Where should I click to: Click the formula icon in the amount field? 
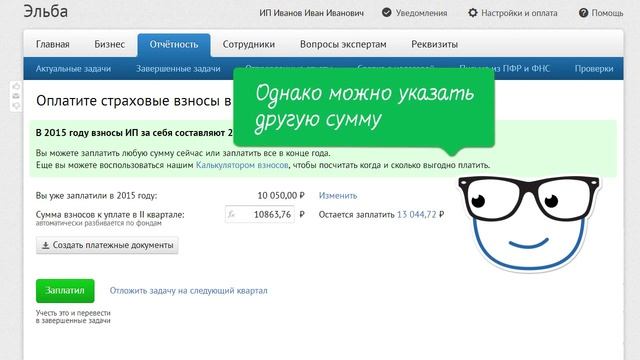click(231, 214)
